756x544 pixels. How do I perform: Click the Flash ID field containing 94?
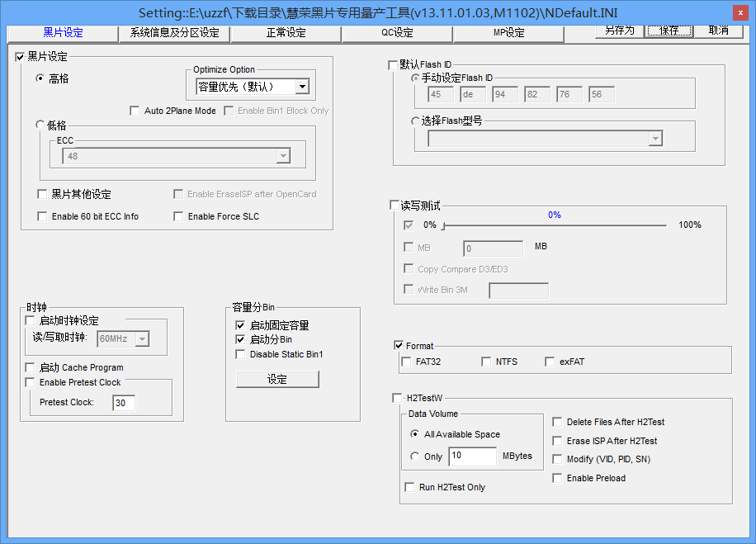tap(505, 95)
